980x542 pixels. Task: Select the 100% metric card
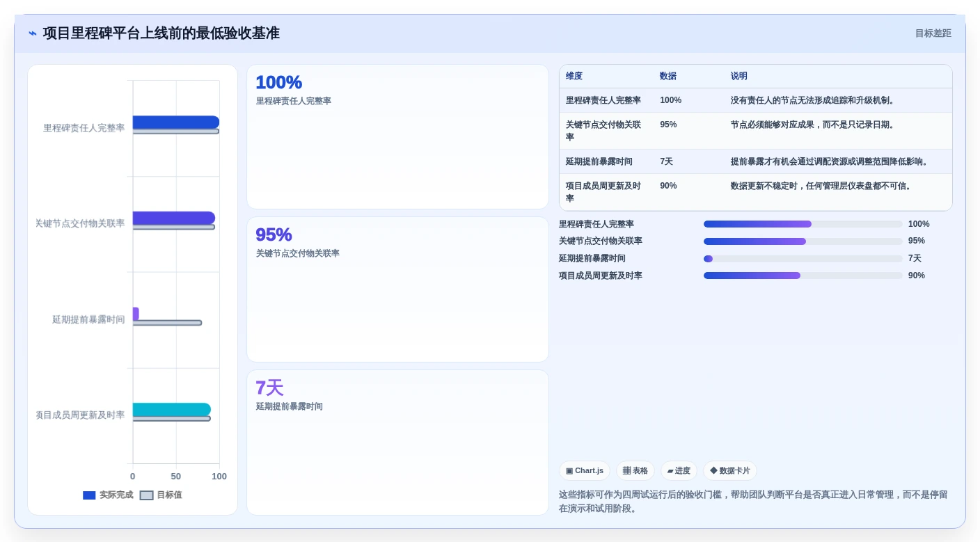pyautogui.click(x=397, y=137)
